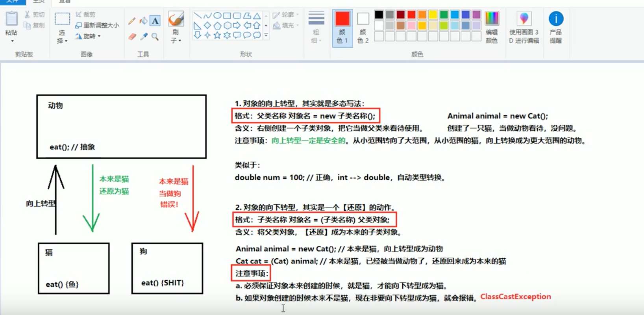Viewport: 644px width, 315px height.
Task: Pick the first empty custom color slot
Action: [379, 37]
